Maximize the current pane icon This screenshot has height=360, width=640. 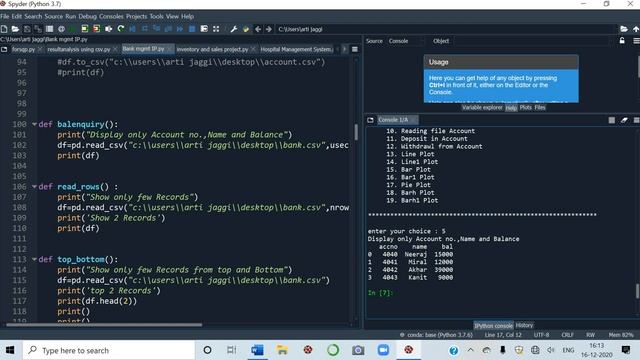(x=204, y=29)
